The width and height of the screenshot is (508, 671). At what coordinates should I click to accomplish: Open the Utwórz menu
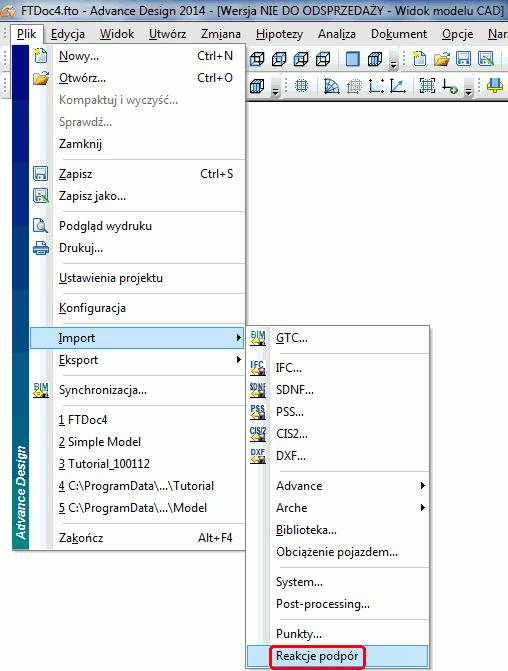(x=167, y=34)
